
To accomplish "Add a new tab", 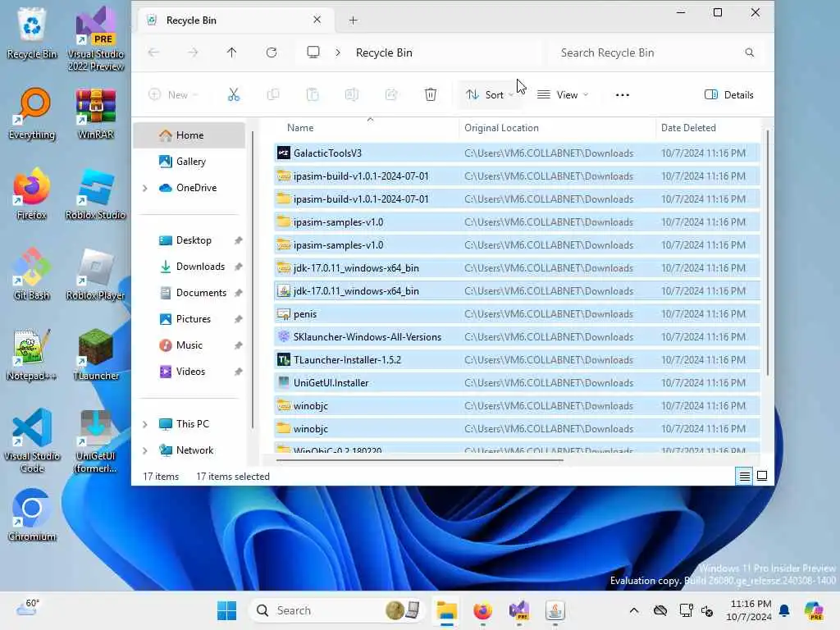I will [x=353, y=21].
